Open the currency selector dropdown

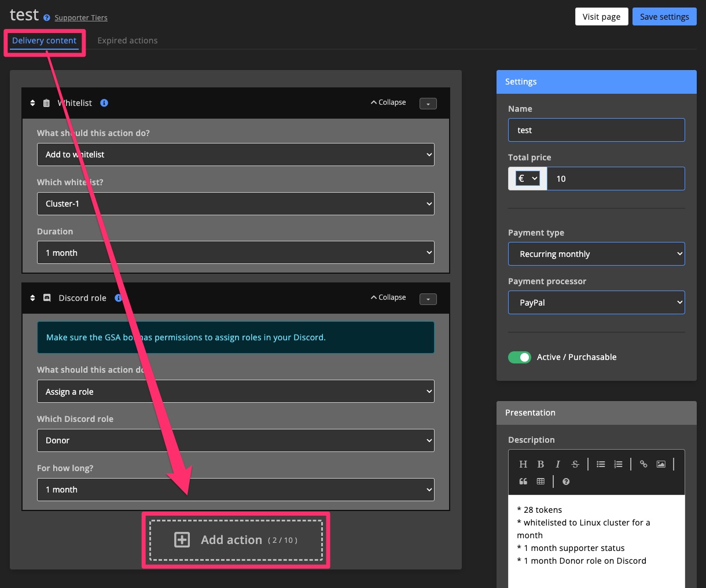527,178
